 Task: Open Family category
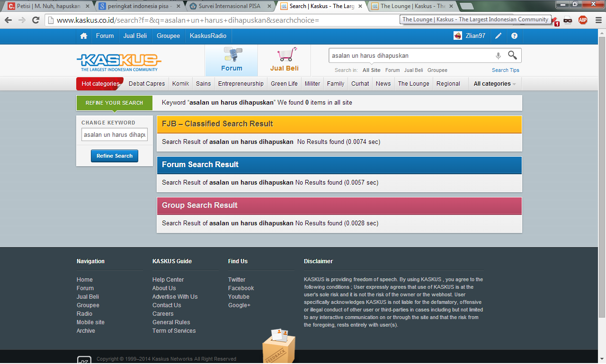[x=336, y=84]
